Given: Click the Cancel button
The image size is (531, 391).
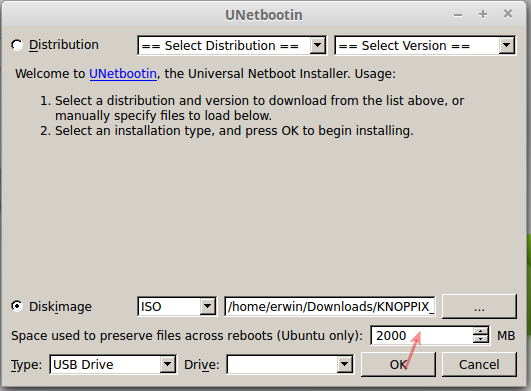Looking at the screenshot, I should tap(479, 365).
